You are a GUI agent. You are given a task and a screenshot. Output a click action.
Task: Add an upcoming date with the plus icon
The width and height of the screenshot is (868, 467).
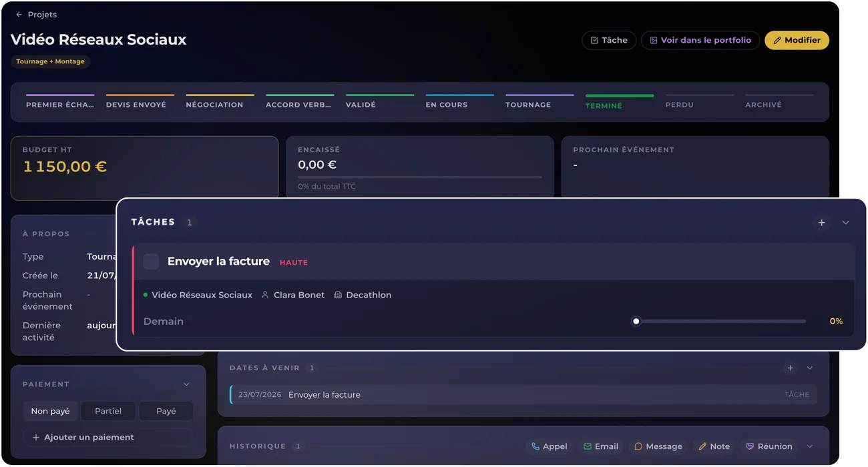pyautogui.click(x=791, y=368)
